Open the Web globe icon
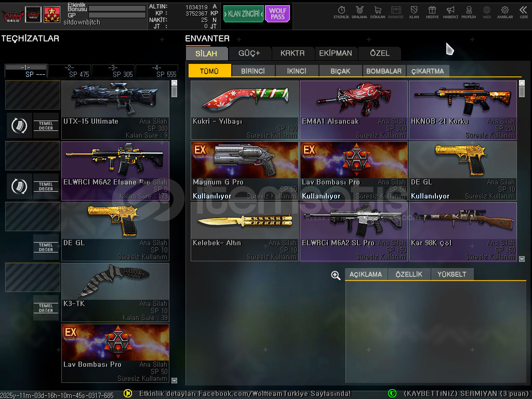Screen dimensions: 532x399 [x=486, y=12]
